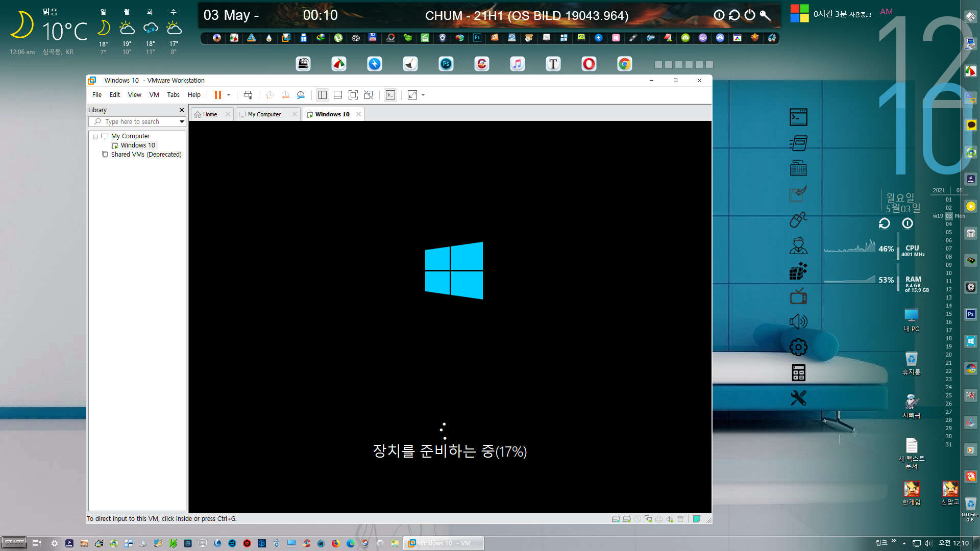Toggle Unity mode icon
Viewport: 980px width, 551px height.
pyautogui.click(x=369, y=95)
